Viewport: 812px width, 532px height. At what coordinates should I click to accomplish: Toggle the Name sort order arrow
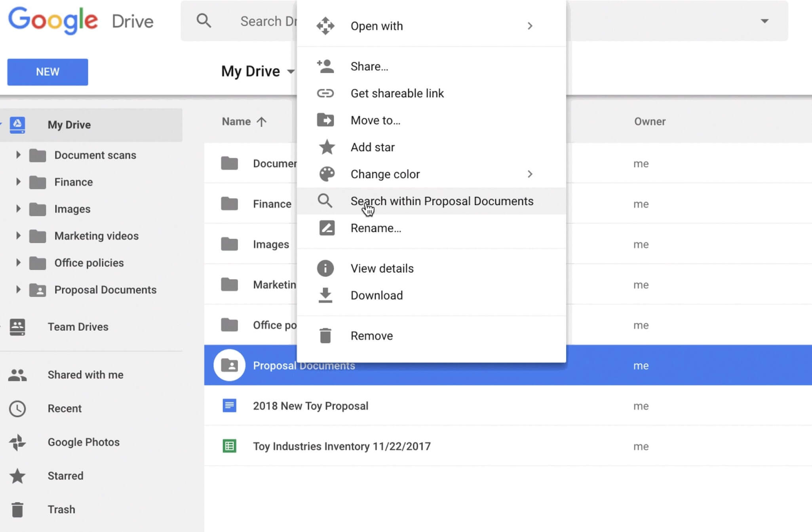(262, 121)
